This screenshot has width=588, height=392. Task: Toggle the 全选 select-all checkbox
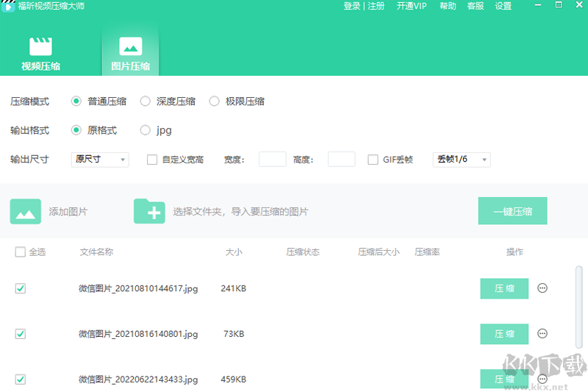coord(21,252)
